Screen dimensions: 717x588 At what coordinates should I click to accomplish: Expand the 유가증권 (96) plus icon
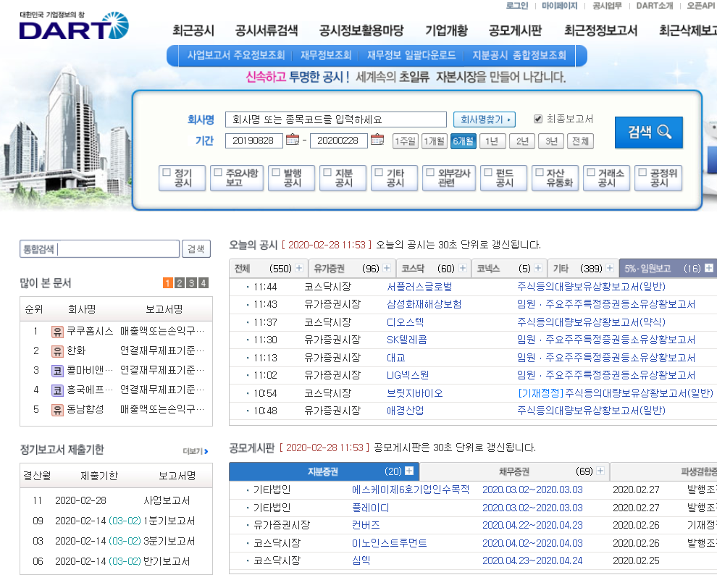pos(387,268)
